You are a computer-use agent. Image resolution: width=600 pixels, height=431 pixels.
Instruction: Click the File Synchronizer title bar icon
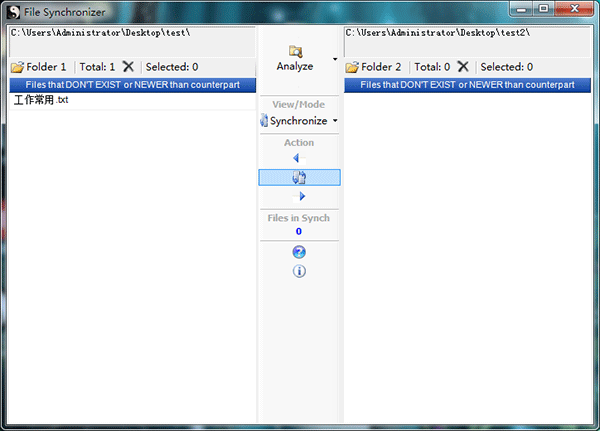pos(13,10)
